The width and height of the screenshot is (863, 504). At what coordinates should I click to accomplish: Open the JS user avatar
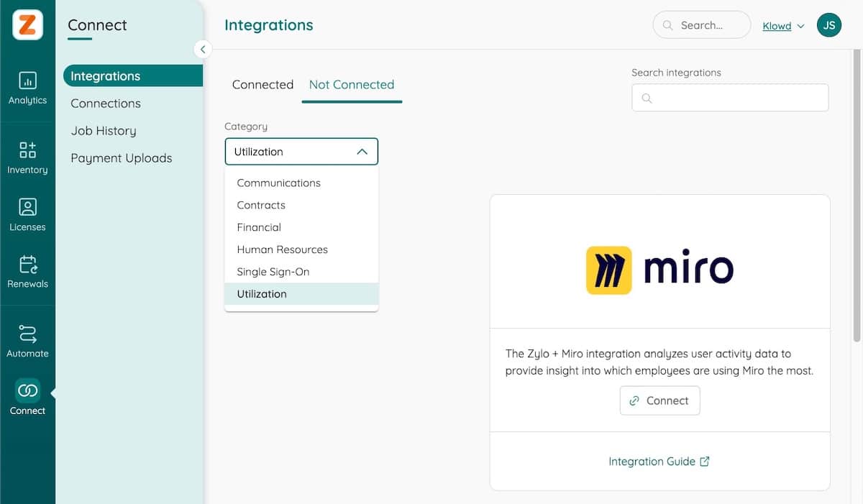[828, 24]
